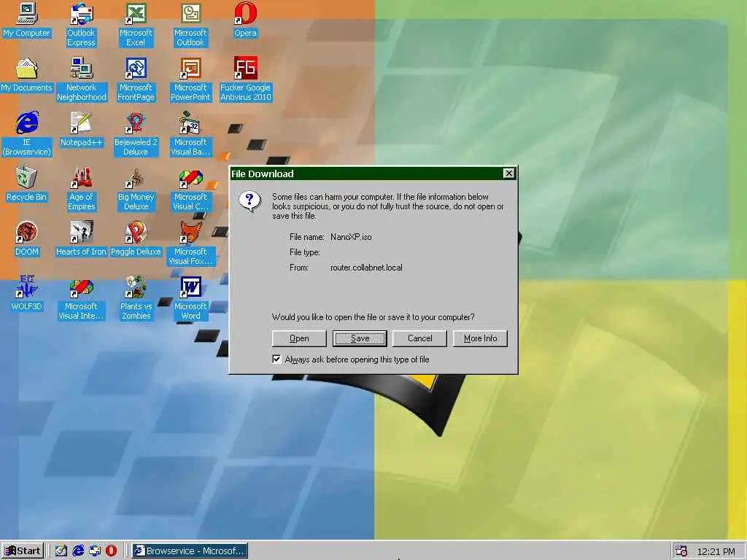Select the Microsoft PowerPoint shortcut
The image size is (747, 560).
pos(190,79)
